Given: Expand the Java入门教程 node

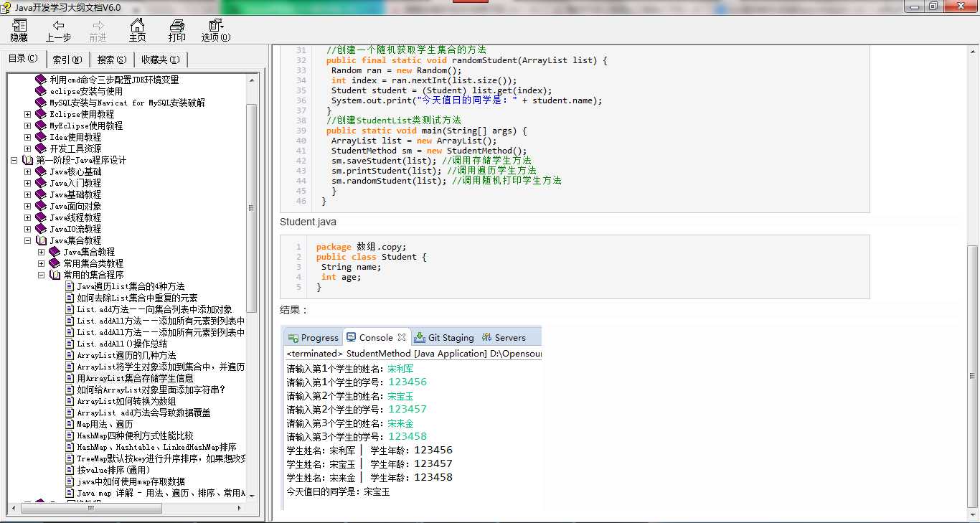Looking at the screenshot, I should [x=28, y=183].
